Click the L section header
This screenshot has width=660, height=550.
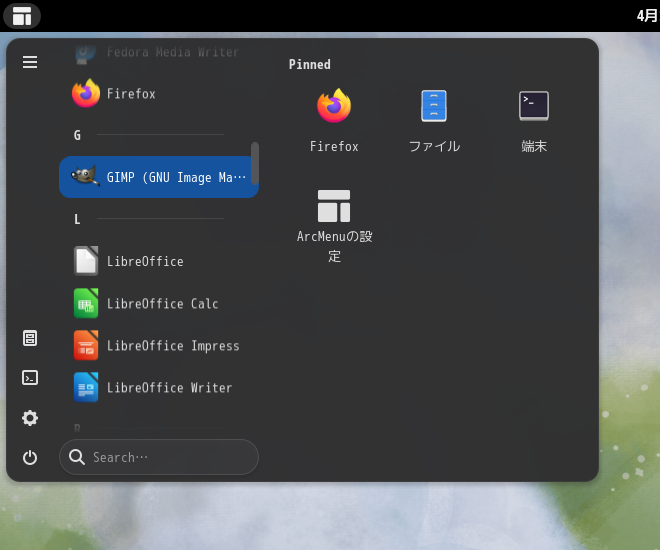tap(77, 219)
